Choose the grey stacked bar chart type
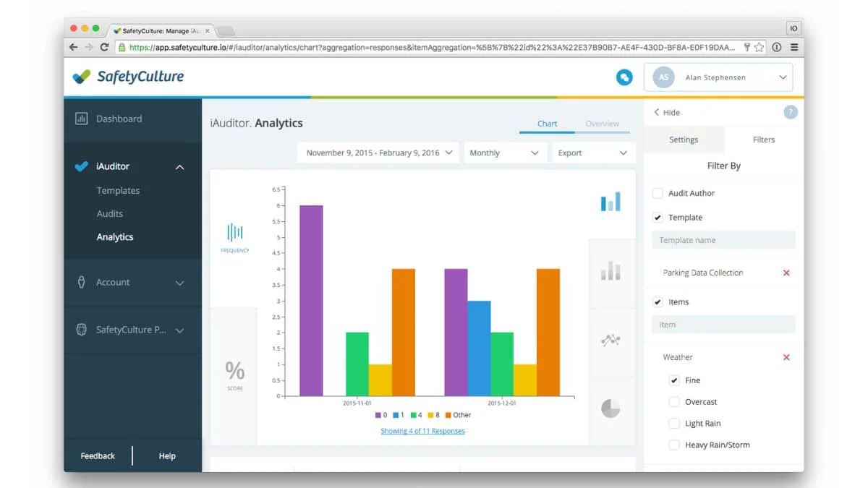 [x=610, y=270]
